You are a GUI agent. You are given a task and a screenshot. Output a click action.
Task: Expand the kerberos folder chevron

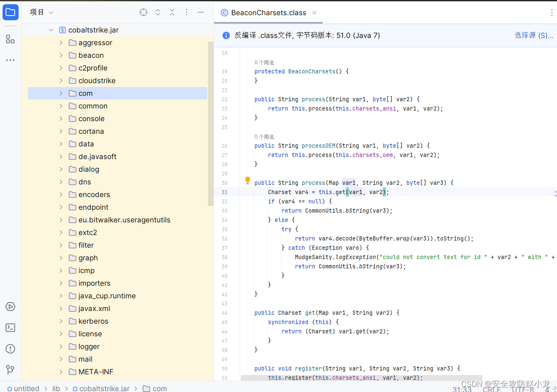(61, 321)
